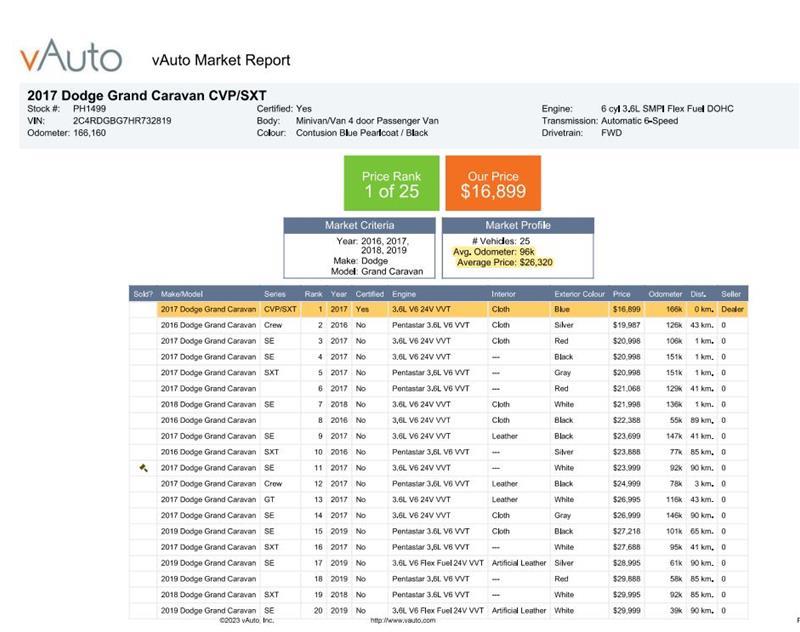The width and height of the screenshot is (800, 632).
Task: Click the Market Profile panel header
Action: (x=518, y=225)
